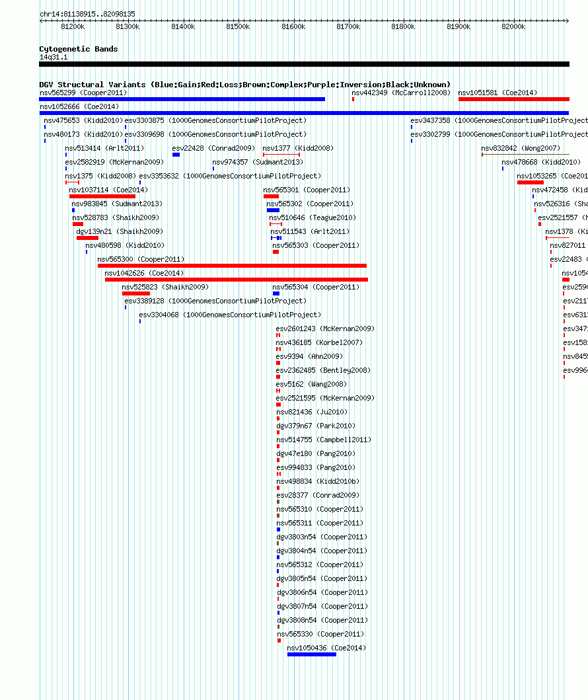Screen dimensions: 588x700
Task: Select the red nsv1377 loss span
Action: click(281, 155)
